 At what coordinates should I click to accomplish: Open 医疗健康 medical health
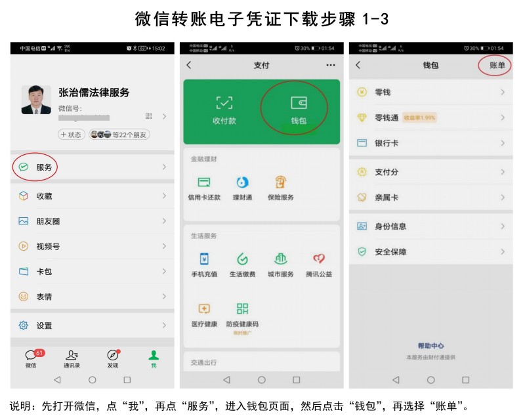(204, 315)
